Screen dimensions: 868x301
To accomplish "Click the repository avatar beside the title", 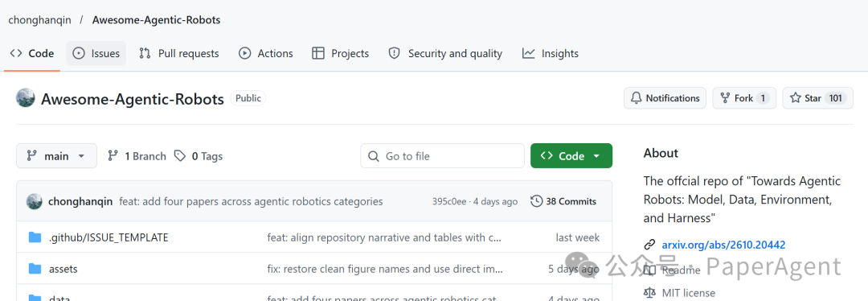I will coord(26,99).
